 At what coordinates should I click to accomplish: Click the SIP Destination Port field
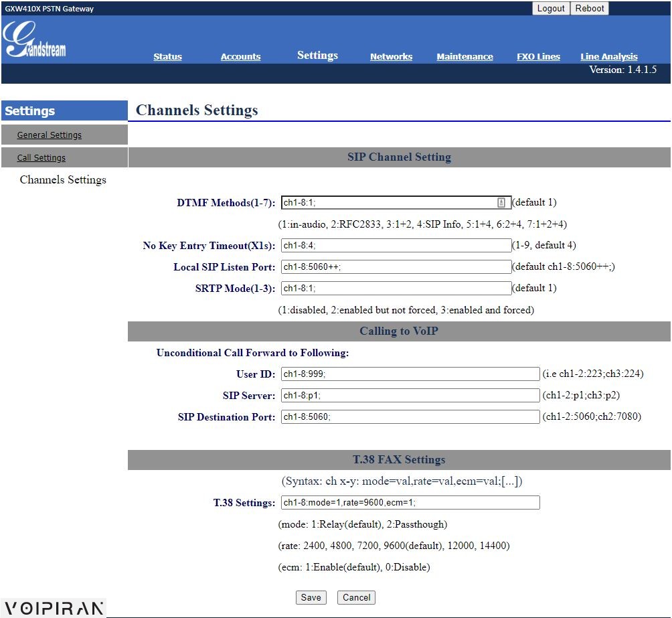pos(410,417)
